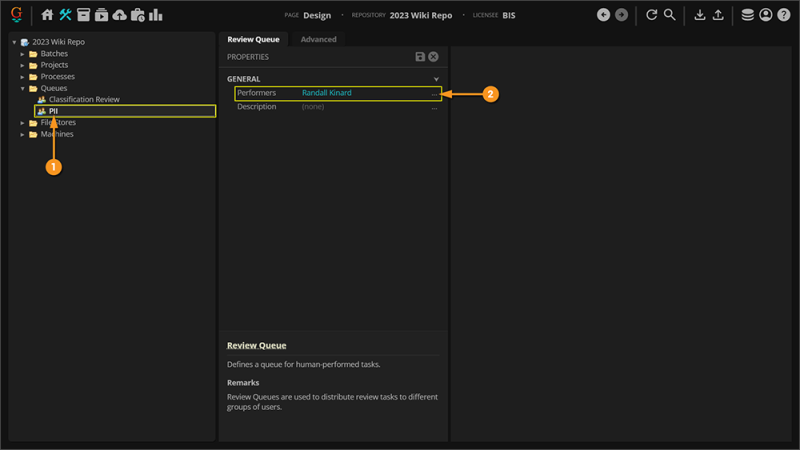Expand the Batches folder node
800x450 pixels.
(23, 54)
